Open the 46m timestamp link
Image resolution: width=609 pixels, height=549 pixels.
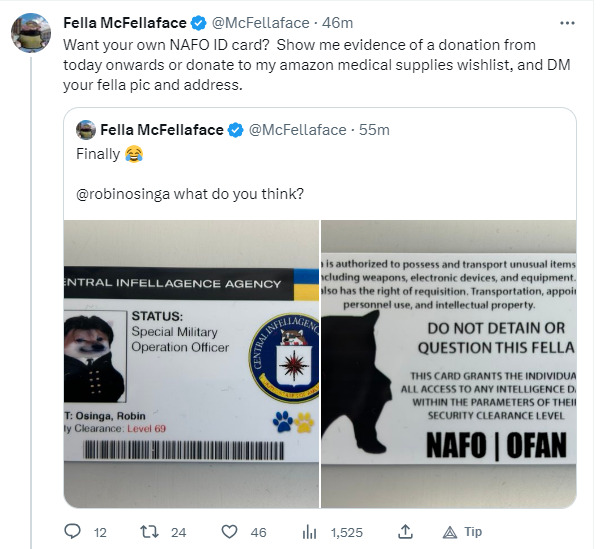click(338, 23)
